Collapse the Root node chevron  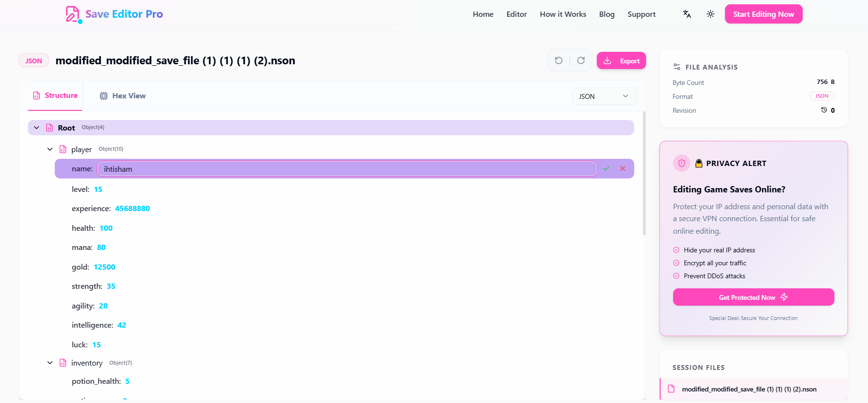coord(36,128)
